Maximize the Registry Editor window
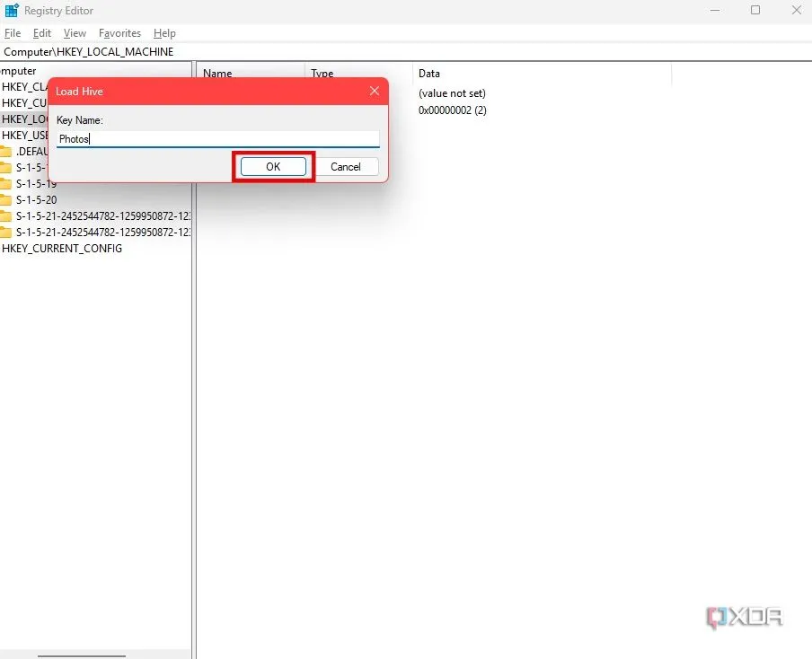The image size is (812, 659). (x=755, y=11)
